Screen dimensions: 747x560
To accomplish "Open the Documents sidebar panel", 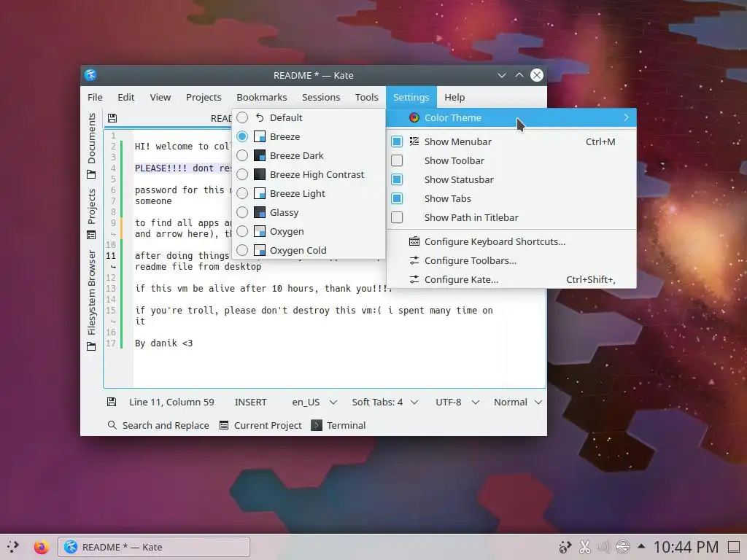I will (91, 146).
